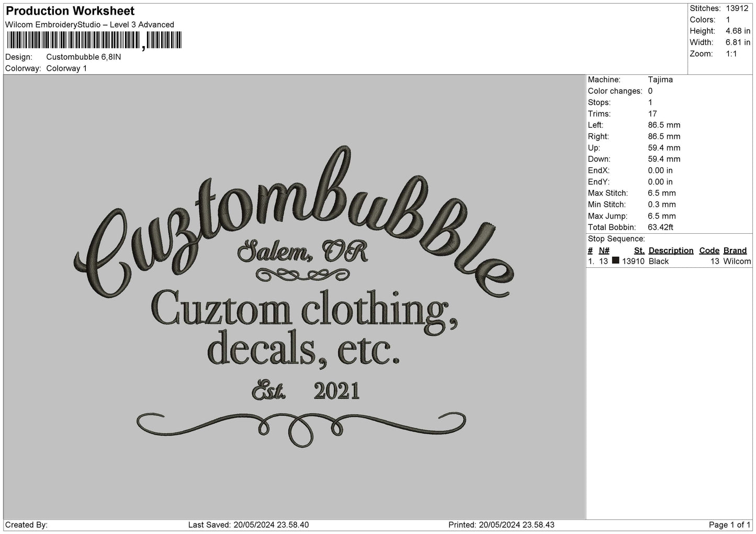
Task: Click the height value 4.68 in
Action: pos(738,31)
